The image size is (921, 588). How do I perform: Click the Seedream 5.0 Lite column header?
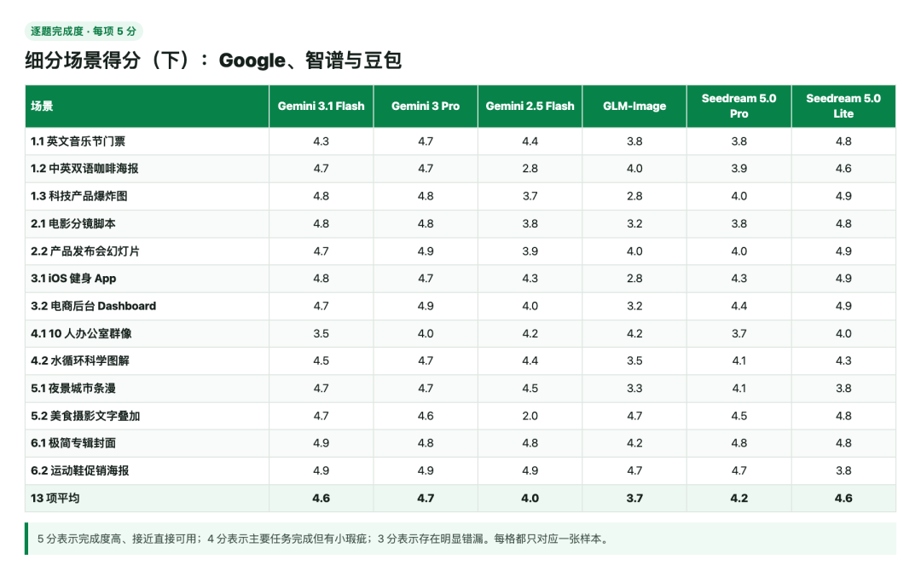click(843, 107)
